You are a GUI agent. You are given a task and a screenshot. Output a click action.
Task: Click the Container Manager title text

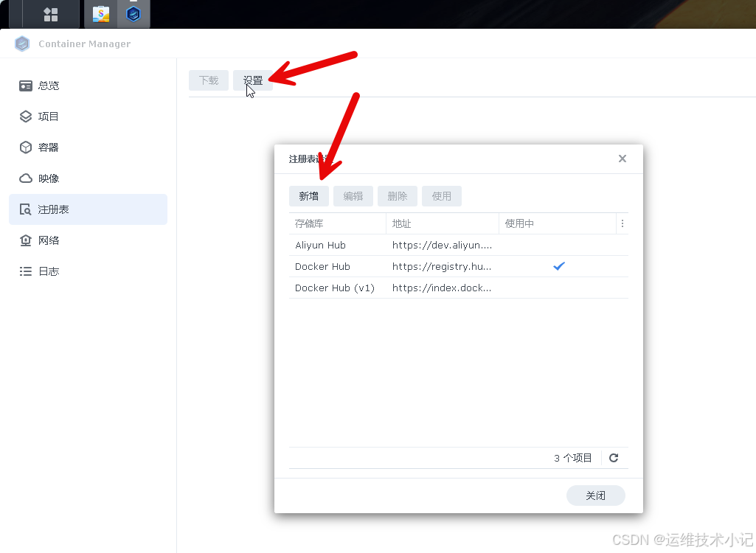(x=84, y=44)
